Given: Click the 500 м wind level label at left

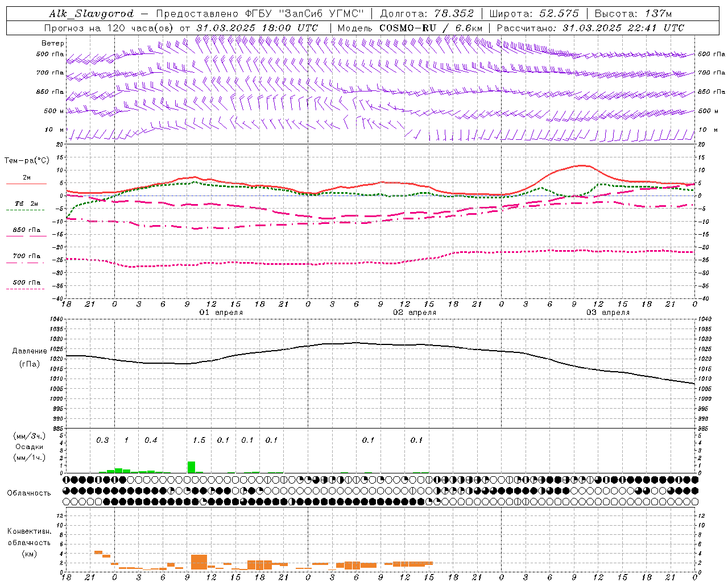Looking at the screenshot, I should click(x=54, y=111).
